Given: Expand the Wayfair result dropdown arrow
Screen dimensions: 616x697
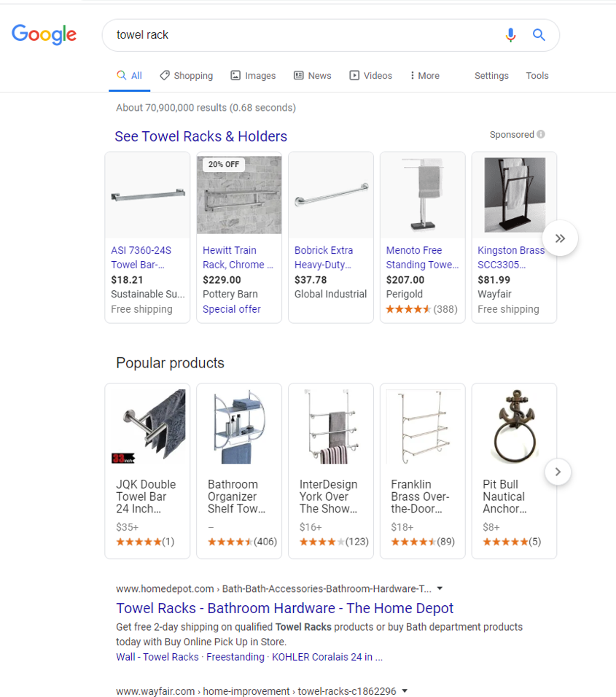Looking at the screenshot, I should coord(405,690).
